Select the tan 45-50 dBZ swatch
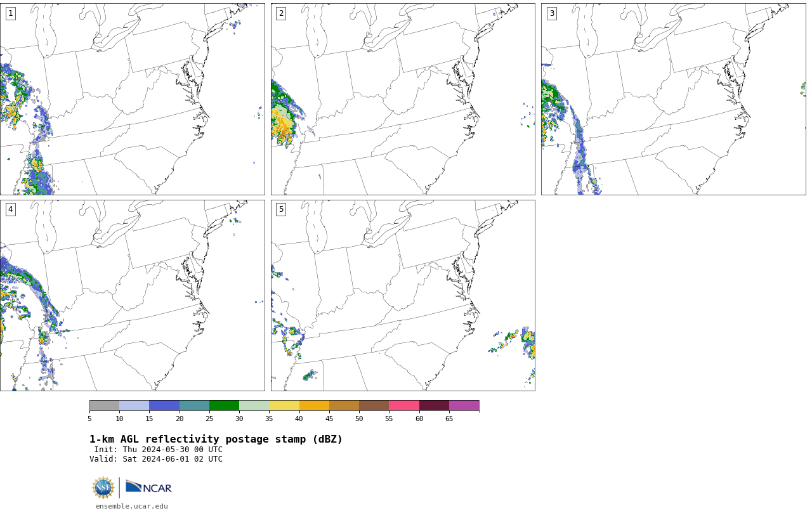The height and width of the screenshot is (513, 812). 344,406
